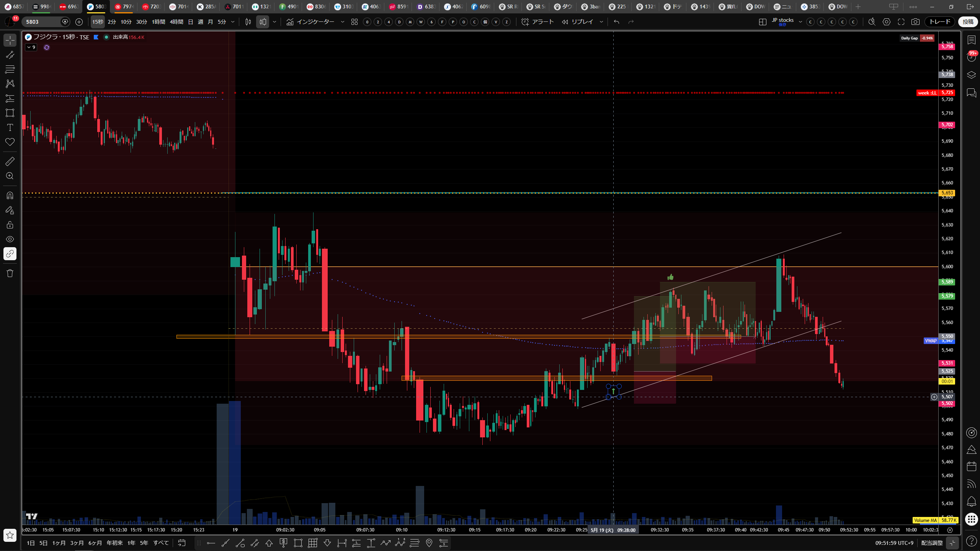Open the pattern drawing tools
980x551 pixels.
point(10,84)
